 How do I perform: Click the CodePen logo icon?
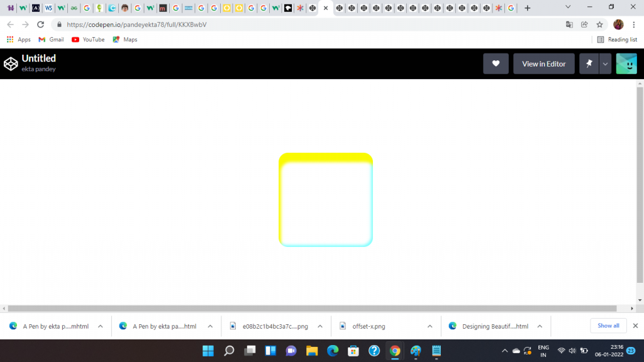coord(11,63)
